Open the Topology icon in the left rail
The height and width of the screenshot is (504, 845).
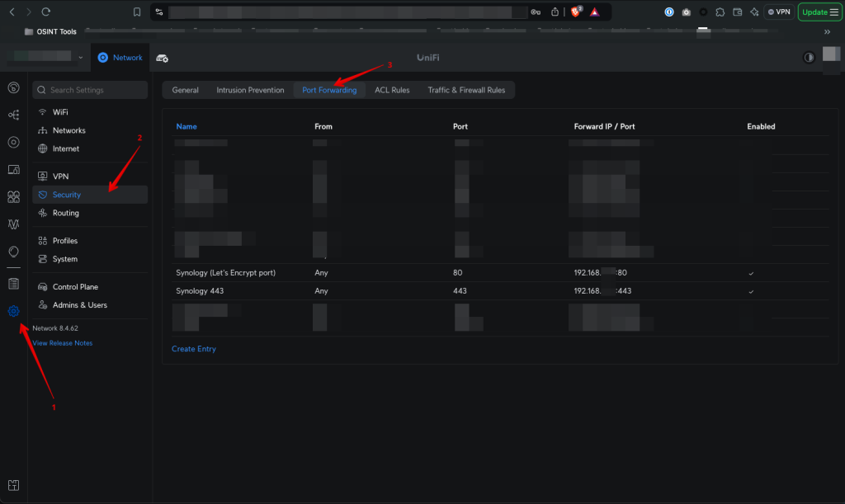[13, 115]
